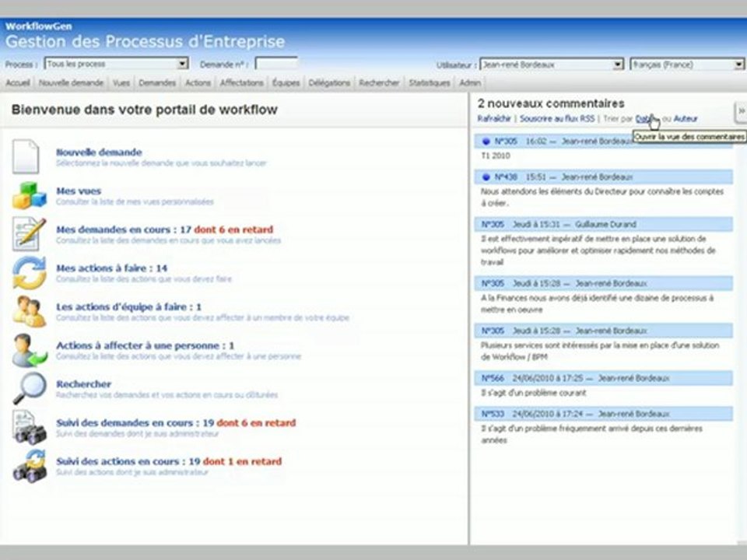Click 'Souscrire au flux RSS' link
The height and width of the screenshot is (560, 747).
[x=557, y=118]
